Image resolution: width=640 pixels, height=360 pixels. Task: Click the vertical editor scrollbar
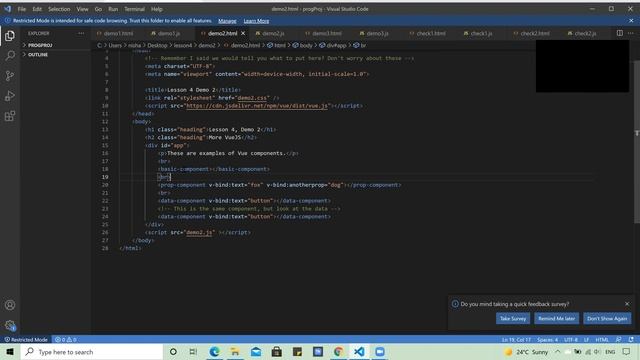pyautogui.click(x=636, y=141)
